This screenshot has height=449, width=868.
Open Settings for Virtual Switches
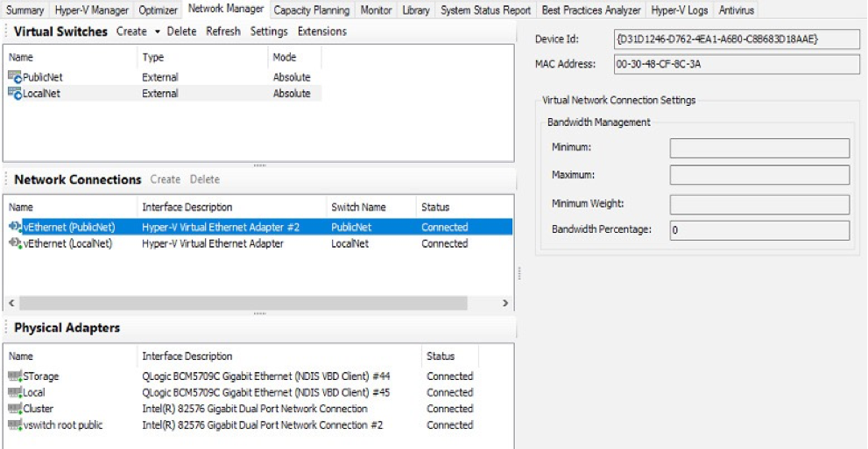tap(269, 32)
